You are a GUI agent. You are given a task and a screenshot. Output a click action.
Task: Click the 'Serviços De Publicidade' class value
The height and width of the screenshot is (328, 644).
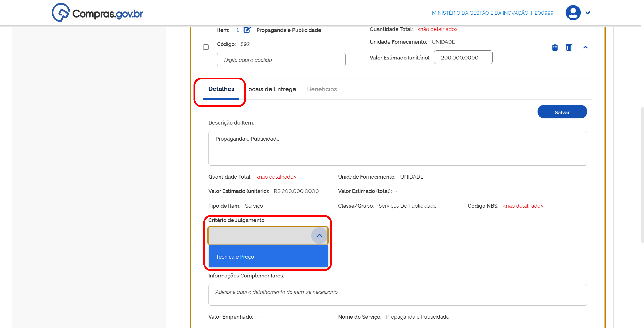pyautogui.click(x=407, y=206)
